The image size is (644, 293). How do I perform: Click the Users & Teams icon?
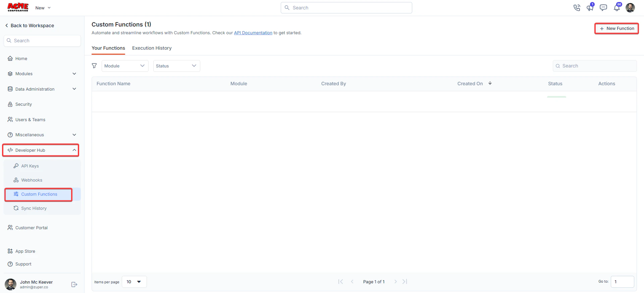pos(10,119)
